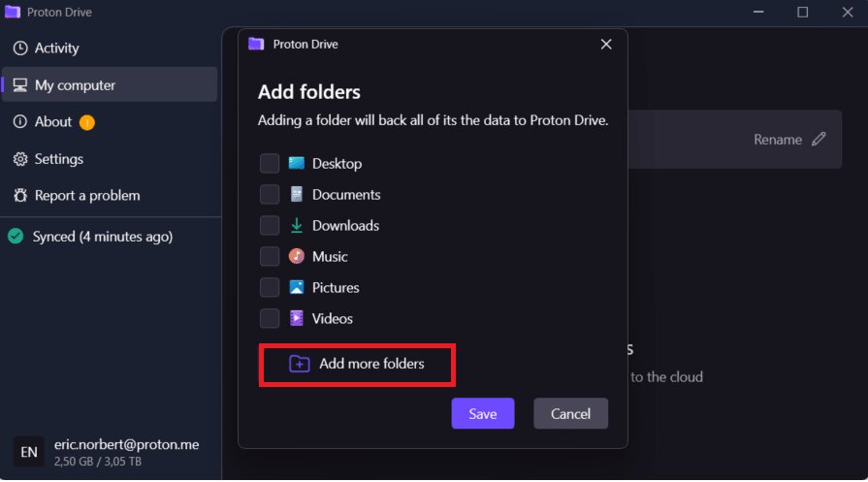Screen dimensions: 868x482
Task: Click the bug icon for Report a problem
Action: coord(20,195)
